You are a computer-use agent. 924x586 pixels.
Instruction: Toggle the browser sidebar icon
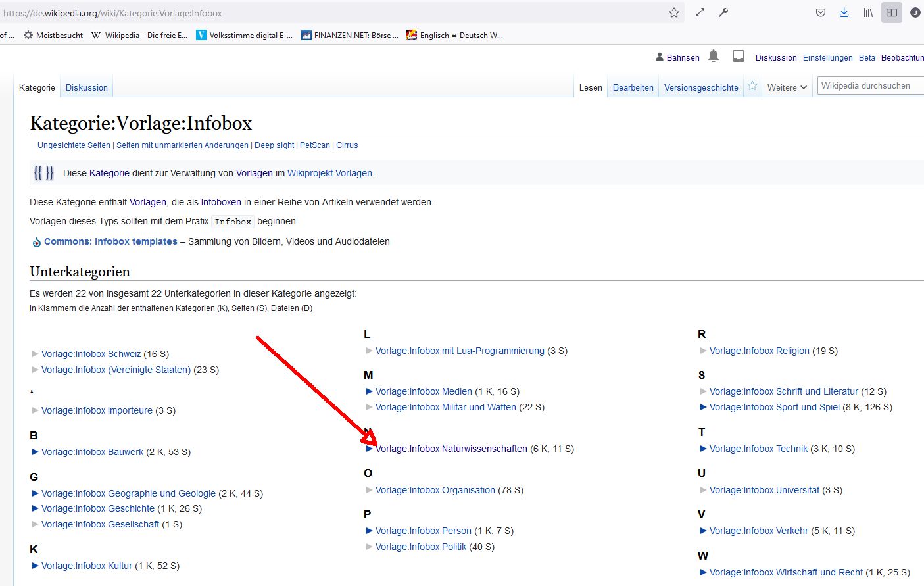[x=892, y=12]
